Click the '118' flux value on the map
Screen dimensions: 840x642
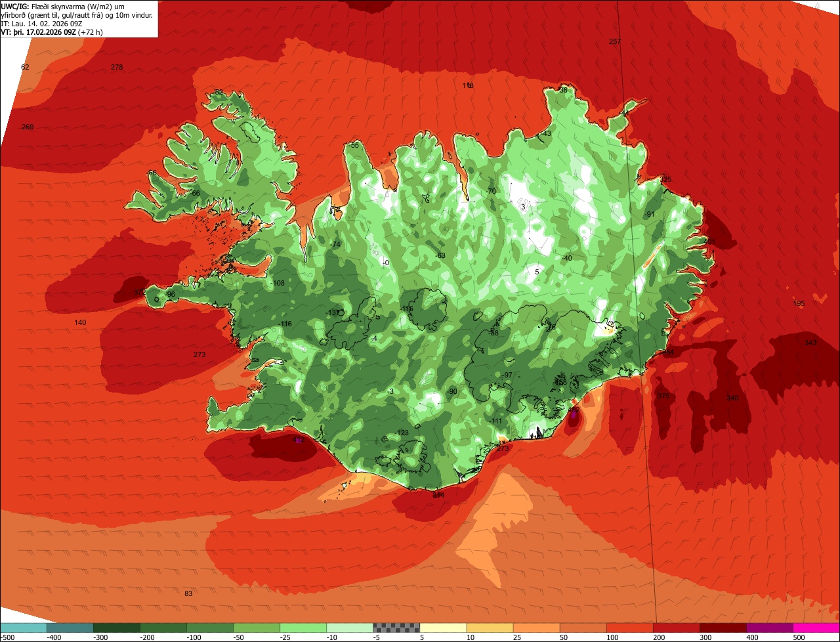click(x=468, y=85)
